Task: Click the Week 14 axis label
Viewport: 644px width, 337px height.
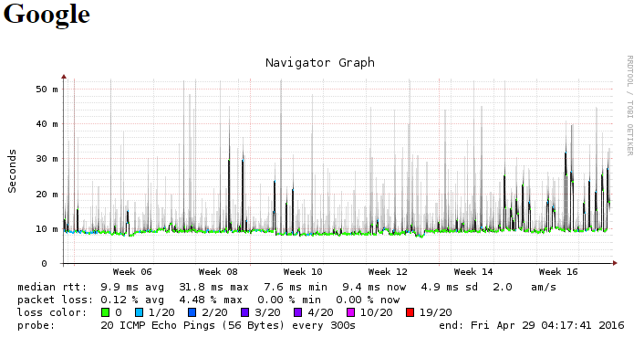Action: pyautogui.click(x=473, y=271)
